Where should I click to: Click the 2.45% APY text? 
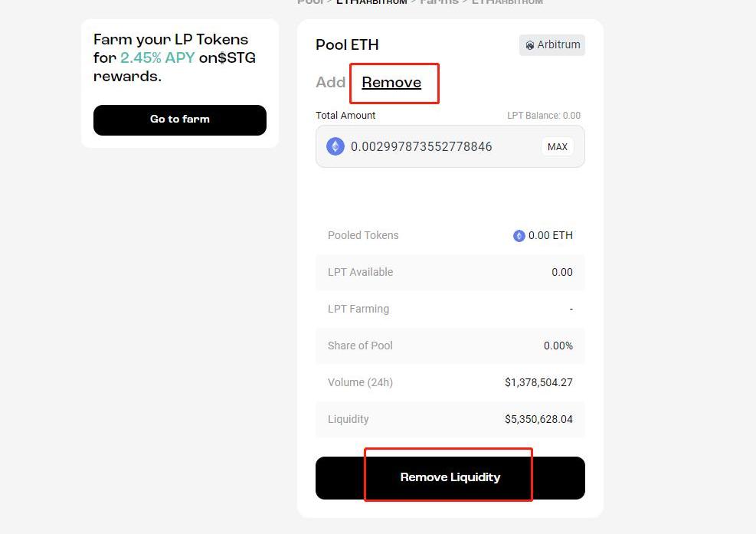[x=157, y=57]
